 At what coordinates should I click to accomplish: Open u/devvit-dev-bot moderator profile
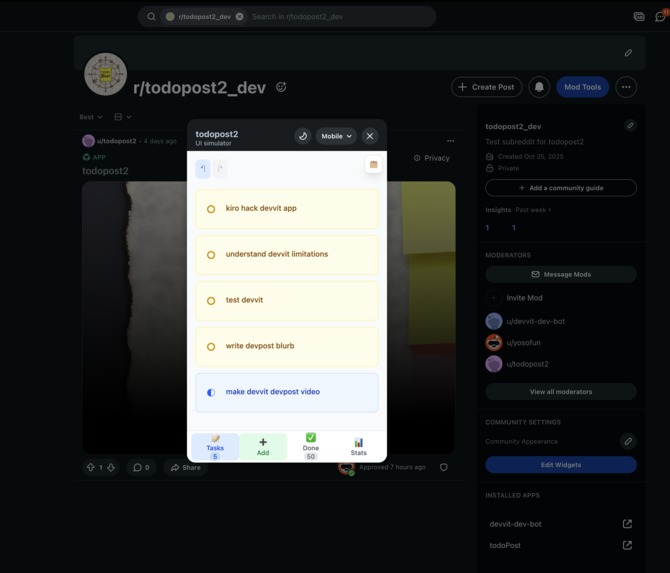point(535,321)
